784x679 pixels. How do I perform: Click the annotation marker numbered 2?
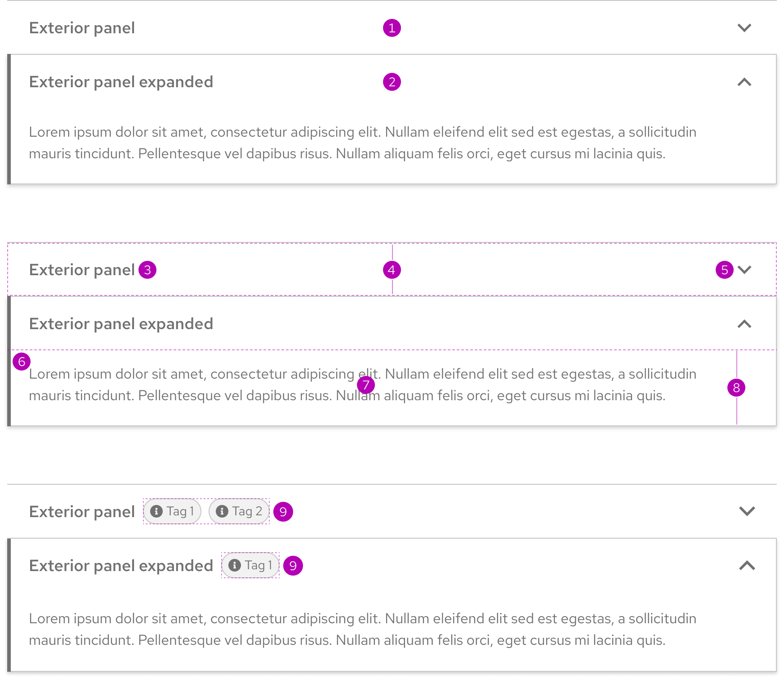[x=392, y=82]
